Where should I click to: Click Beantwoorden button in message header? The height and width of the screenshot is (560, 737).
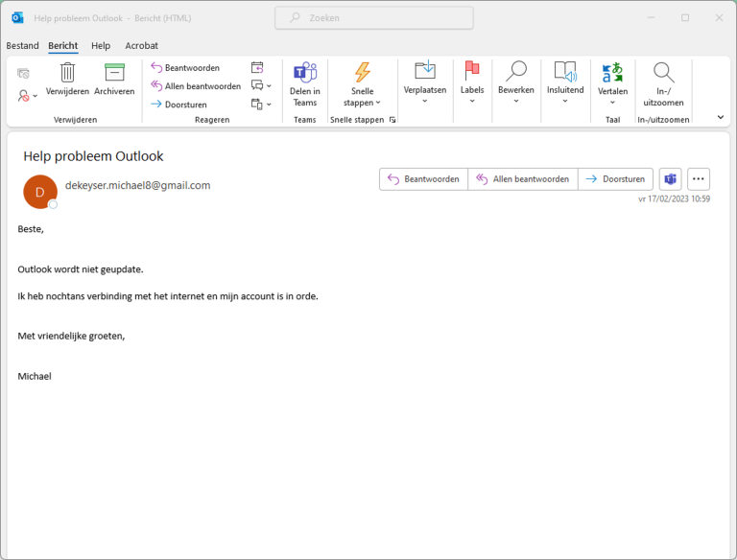point(423,179)
